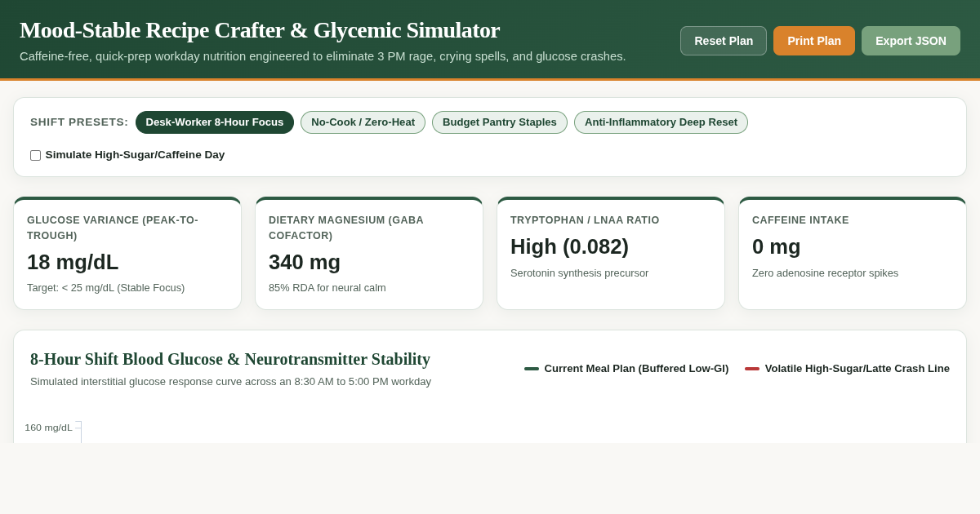
Task: Click '85% RDA for neural calm' text
Action: pyautogui.click(x=327, y=288)
